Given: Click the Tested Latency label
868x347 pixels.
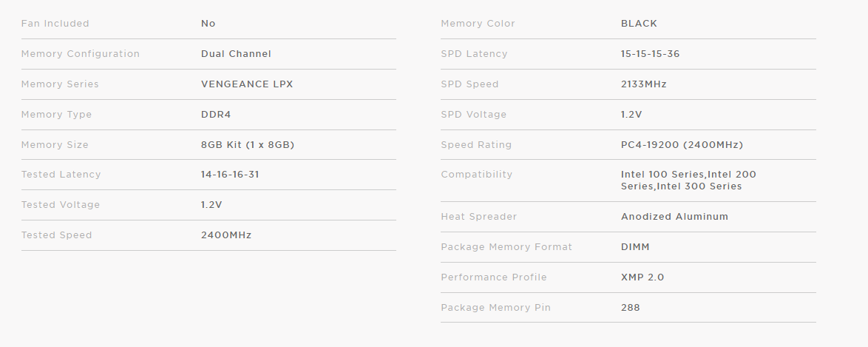Looking at the screenshot, I should [x=61, y=175].
